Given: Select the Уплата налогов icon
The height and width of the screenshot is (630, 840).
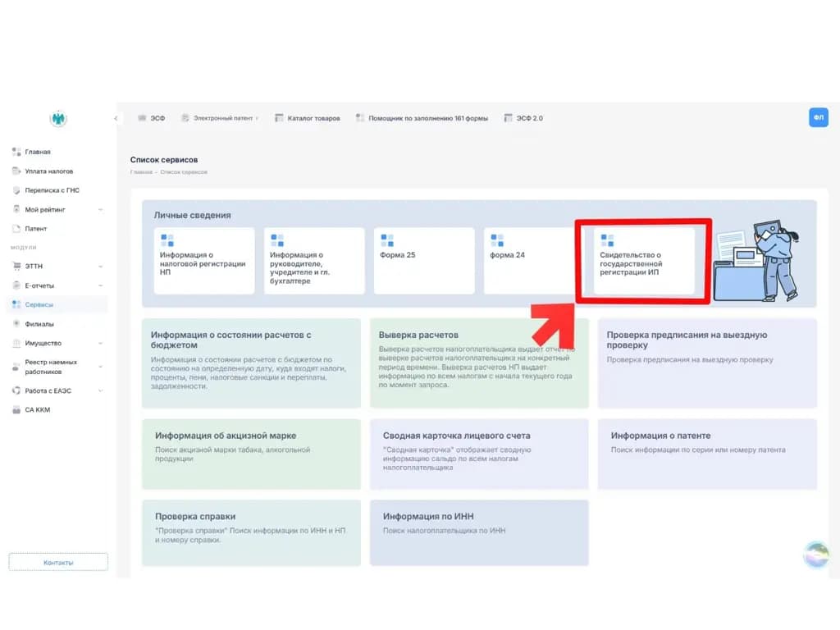Looking at the screenshot, I should tap(16, 171).
